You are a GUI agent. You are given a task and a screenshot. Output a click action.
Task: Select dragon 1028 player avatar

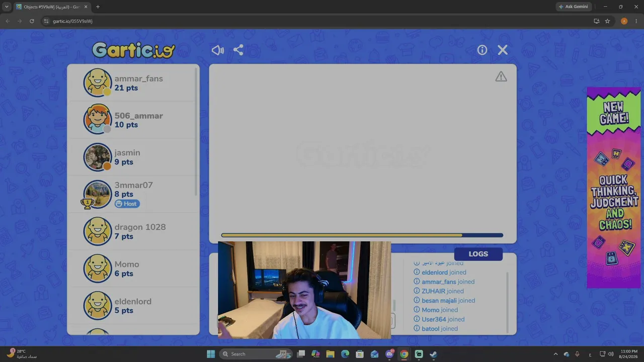[x=97, y=231]
